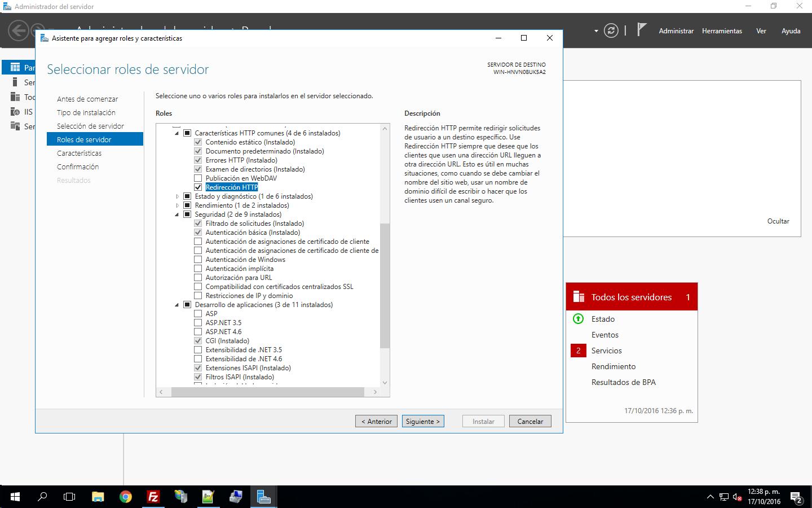Collapse the Seguridad tree node
Viewport: 812px width, 508px height.
click(x=177, y=214)
